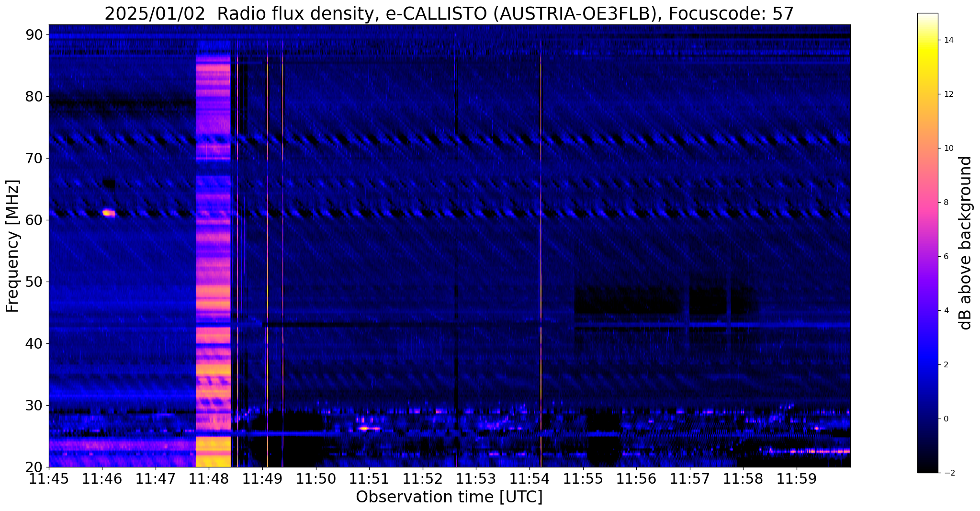Click the bright broadband burst at 11:48

tap(214, 254)
